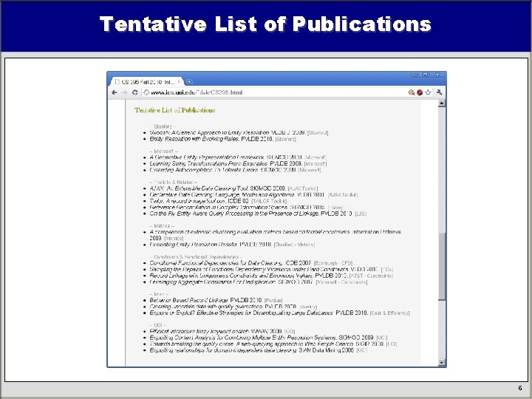
Task: Click the [AJAX Toolkit] tag after SIGMOD 2000
Action: coord(303,188)
